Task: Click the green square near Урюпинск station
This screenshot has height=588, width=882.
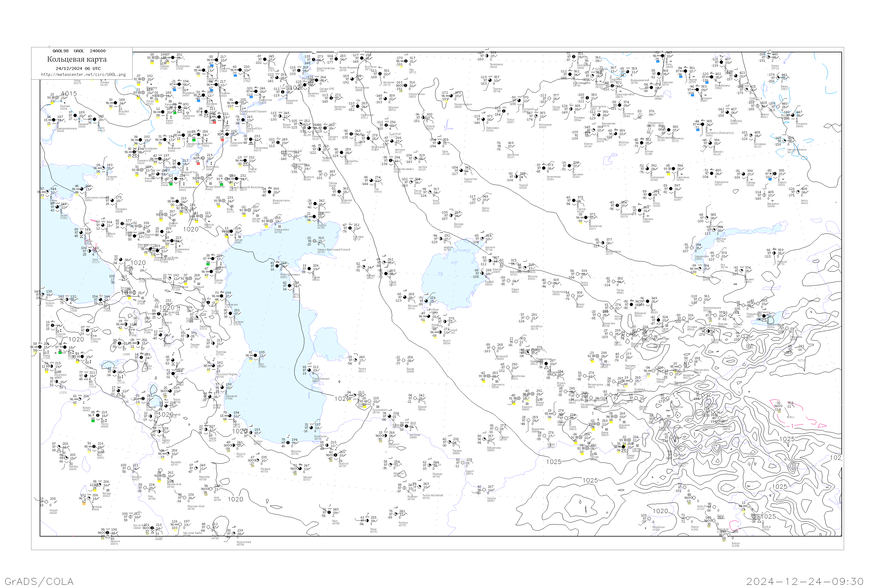Action: tap(175, 113)
